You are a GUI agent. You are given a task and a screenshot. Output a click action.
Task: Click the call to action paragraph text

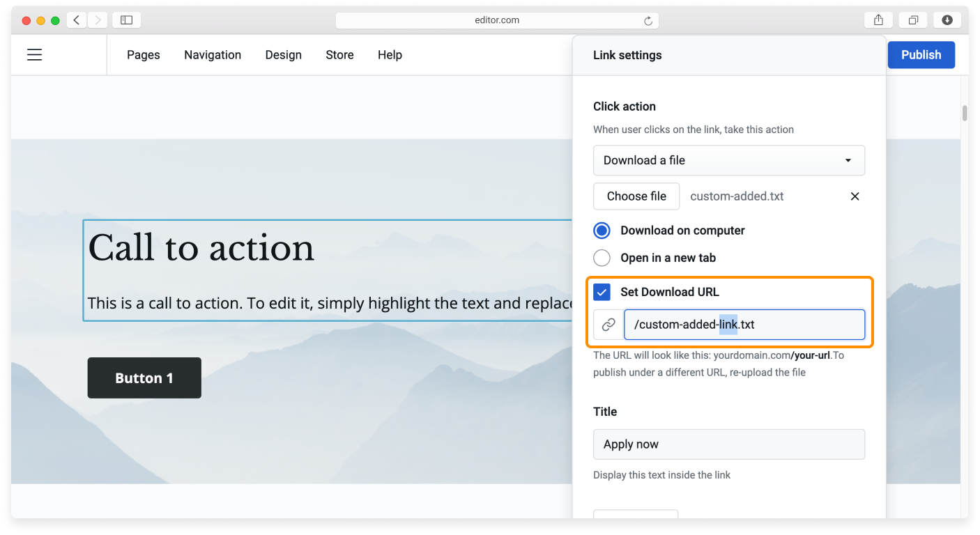coord(330,303)
